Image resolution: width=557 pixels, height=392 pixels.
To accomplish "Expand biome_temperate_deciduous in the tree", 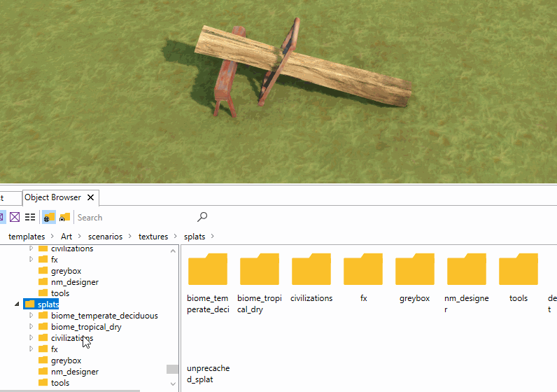I will point(31,315).
